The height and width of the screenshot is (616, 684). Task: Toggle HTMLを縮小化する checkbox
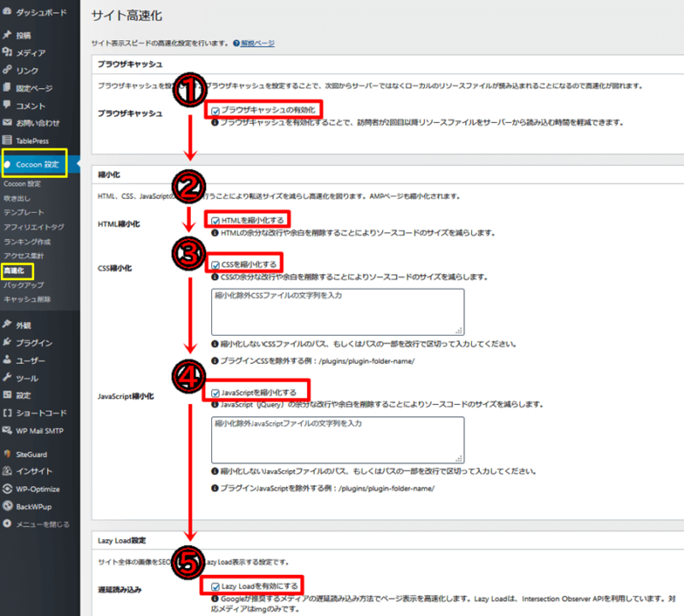point(215,220)
